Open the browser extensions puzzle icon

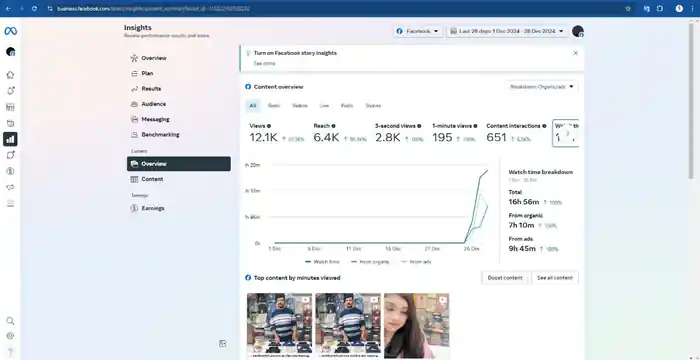659,8
